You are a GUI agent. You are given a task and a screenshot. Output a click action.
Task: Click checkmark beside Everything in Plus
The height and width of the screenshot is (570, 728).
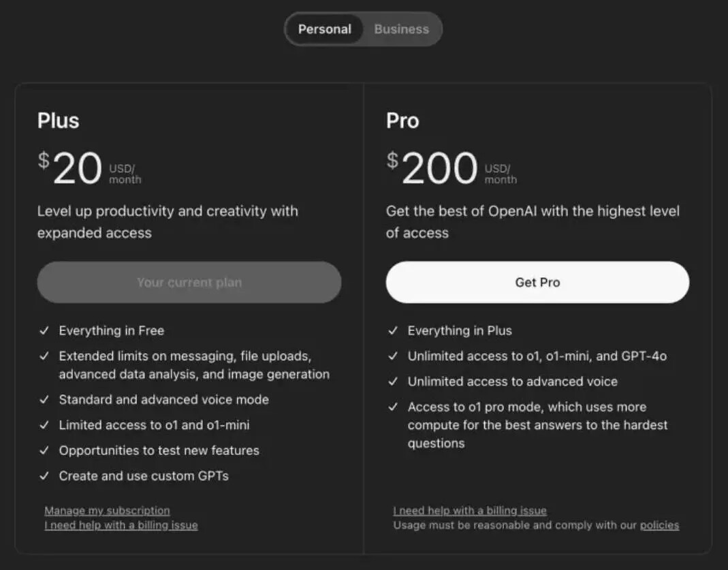pyautogui.click(x=393, y=330)
